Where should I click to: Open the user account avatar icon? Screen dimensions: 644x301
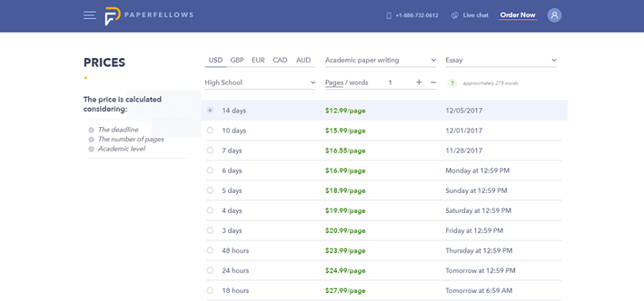coord(554,16)
